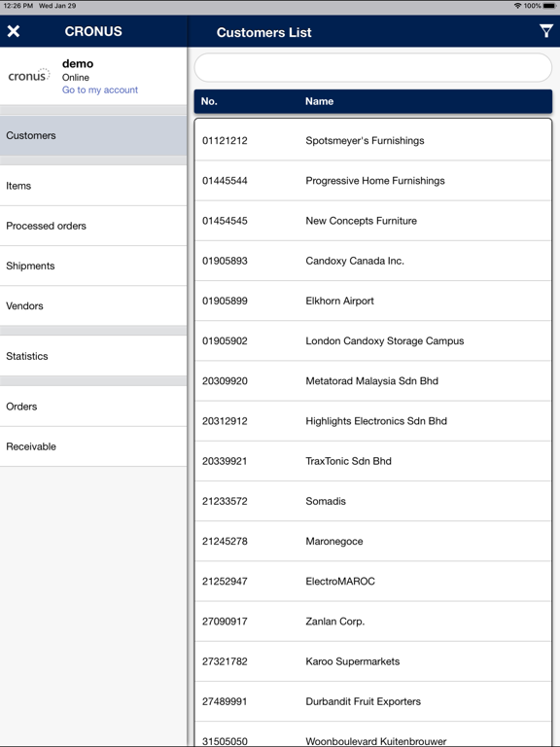Open the Receivable section
This screenshot has height=747, width=560.
(x=93, y=446)
